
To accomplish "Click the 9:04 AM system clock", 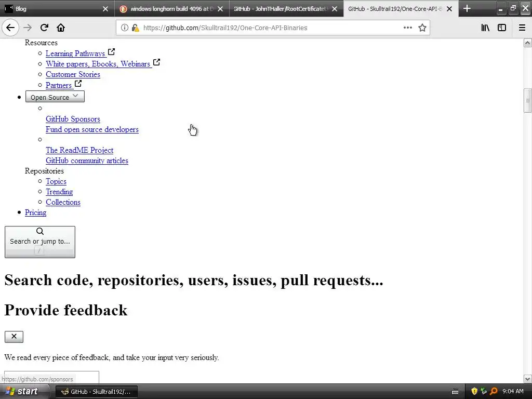I will tap(513, 391).
